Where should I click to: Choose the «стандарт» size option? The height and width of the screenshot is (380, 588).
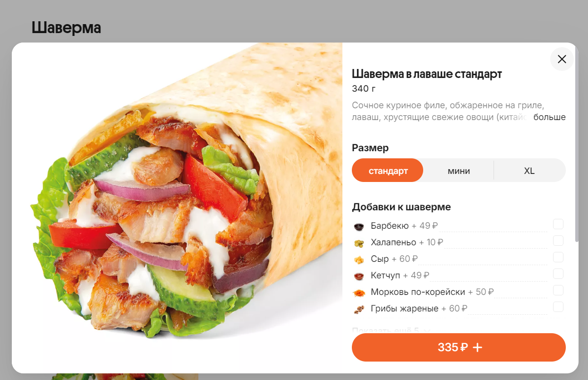[388, 171]
